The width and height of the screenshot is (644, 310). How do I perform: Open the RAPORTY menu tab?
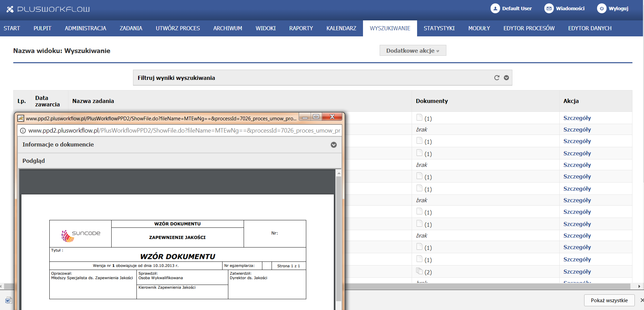(x=301, y=28)
